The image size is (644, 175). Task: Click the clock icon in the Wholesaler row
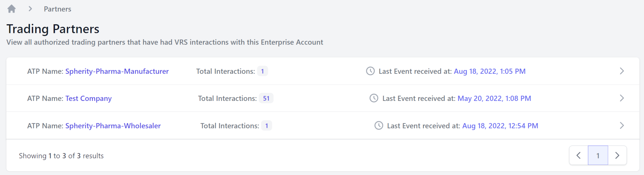tap(379, 125)
